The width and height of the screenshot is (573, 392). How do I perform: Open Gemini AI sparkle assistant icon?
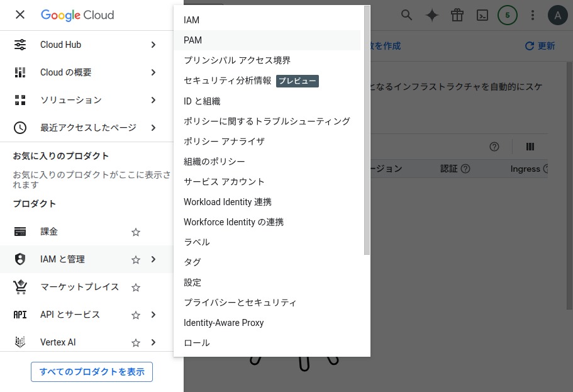pos(432,15)
